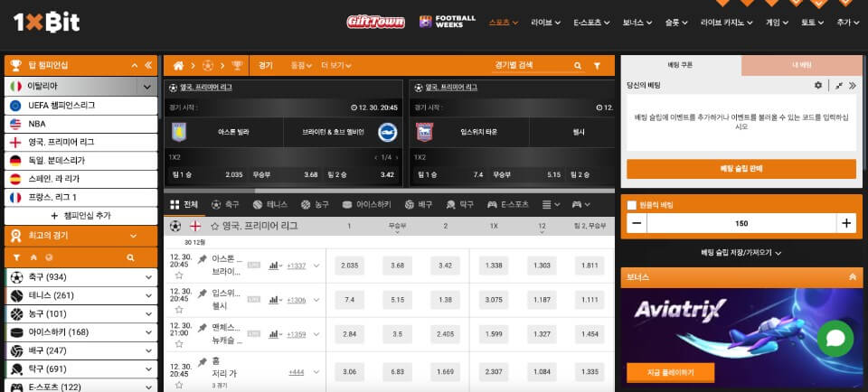Pin the 입스위 match row
Screen dimensions: 868x392
pos(202,293)
